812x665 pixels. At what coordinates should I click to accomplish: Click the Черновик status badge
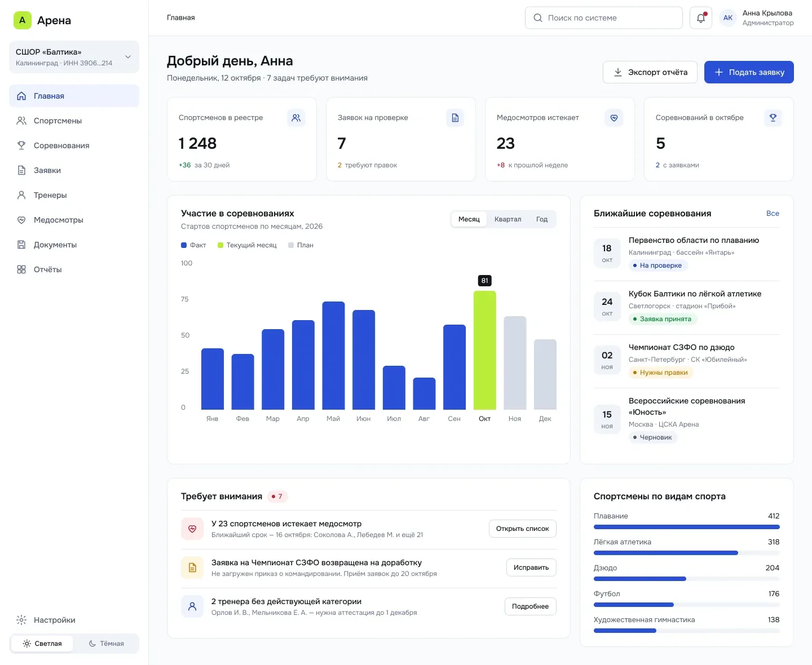point(652,437)
